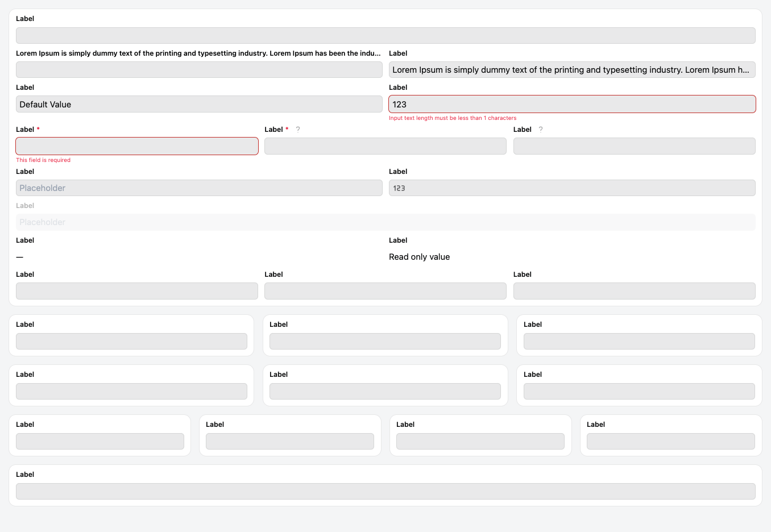The image size is (771, 532).
Task: Click the input below the required Label with help icon
Action: pos(386,146)
